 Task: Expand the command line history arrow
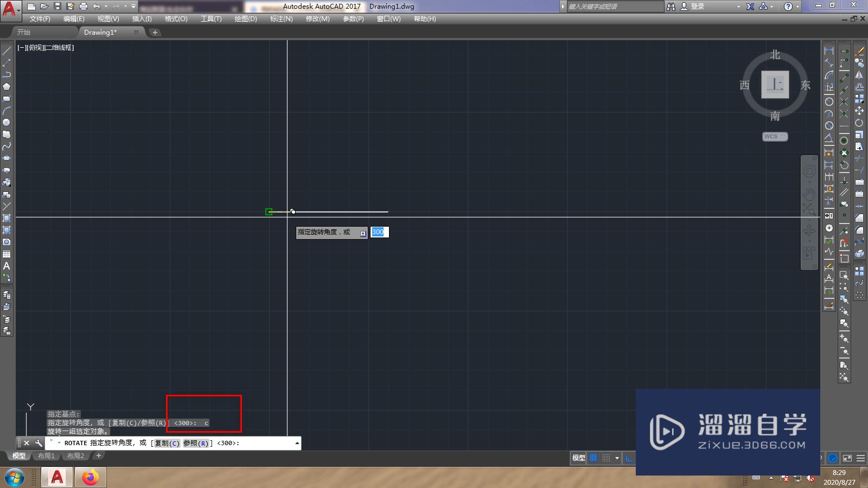[297, 444]
